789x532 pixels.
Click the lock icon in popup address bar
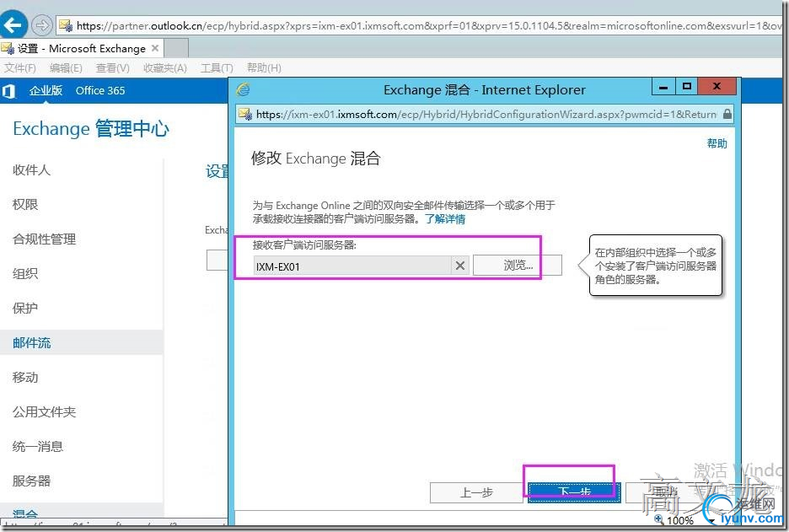[727, 115]
